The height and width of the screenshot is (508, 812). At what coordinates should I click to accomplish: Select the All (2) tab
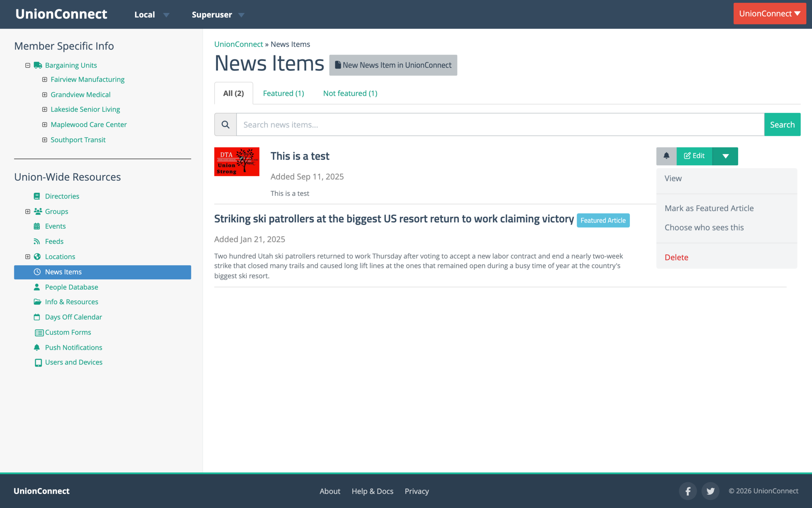[x=233, y=93]
